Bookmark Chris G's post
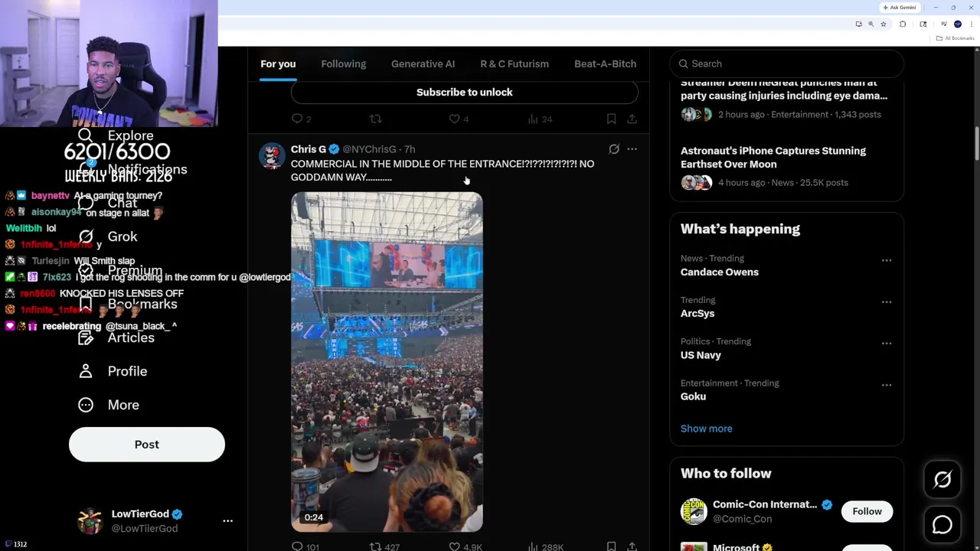980x551 pixels. click(611, 546)
